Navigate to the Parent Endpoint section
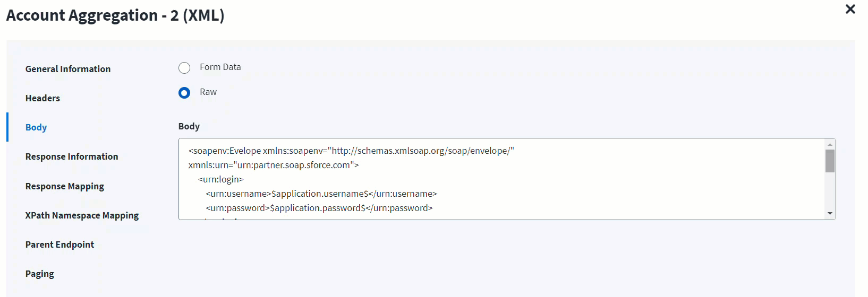Viewport: 868px width, 297px height. 59,244
